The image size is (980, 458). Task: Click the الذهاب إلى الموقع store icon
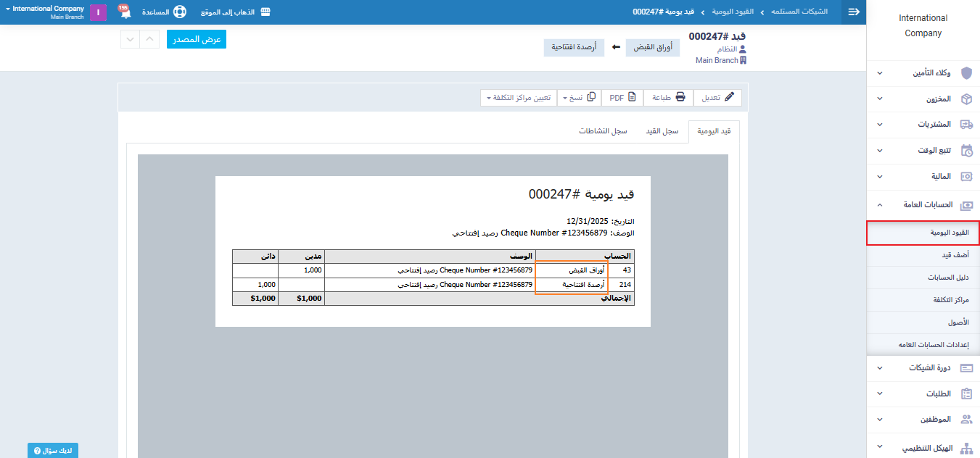click(265, 12)
